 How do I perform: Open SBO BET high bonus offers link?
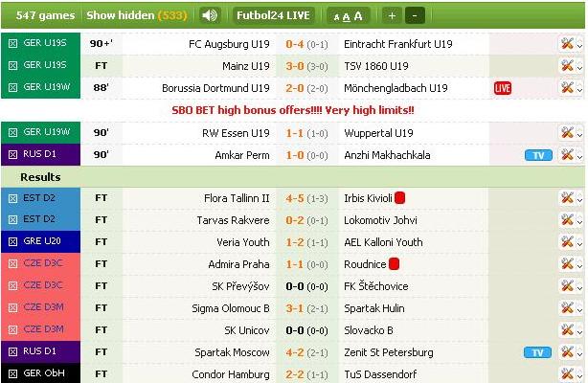click(293, 110)
